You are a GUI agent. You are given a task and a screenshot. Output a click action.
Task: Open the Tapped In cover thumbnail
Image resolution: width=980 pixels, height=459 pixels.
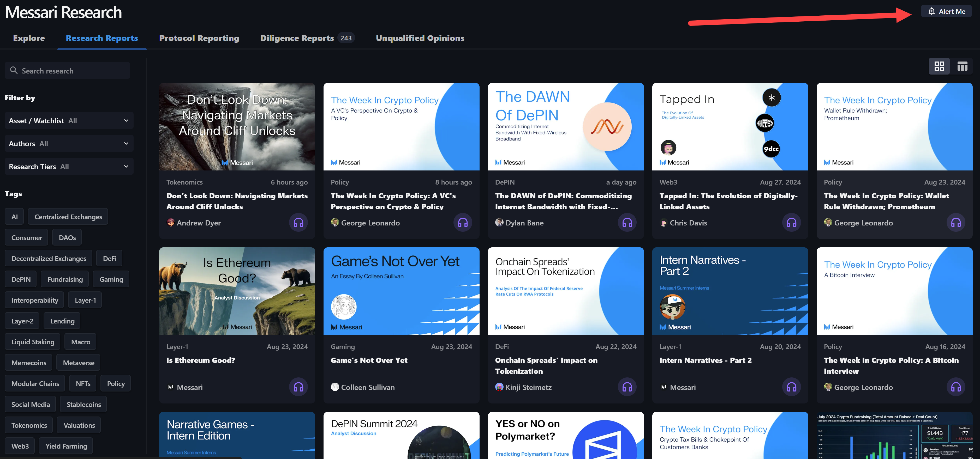(x=730, y=126)
